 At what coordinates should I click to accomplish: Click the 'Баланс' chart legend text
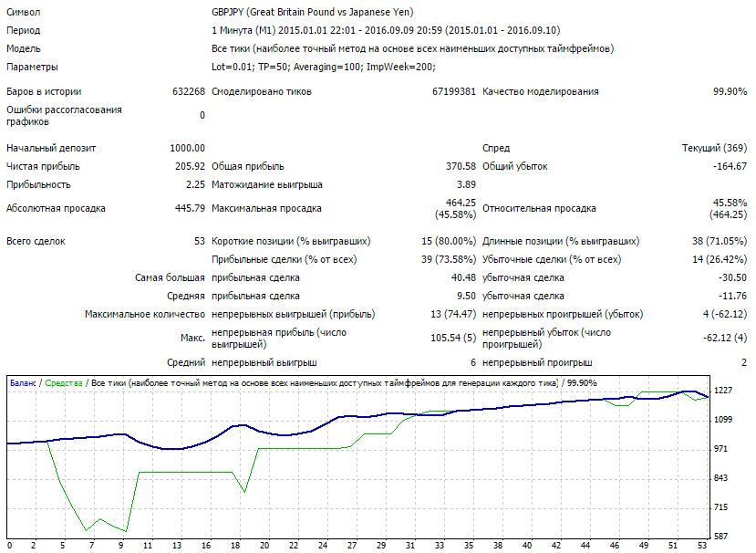23,383
